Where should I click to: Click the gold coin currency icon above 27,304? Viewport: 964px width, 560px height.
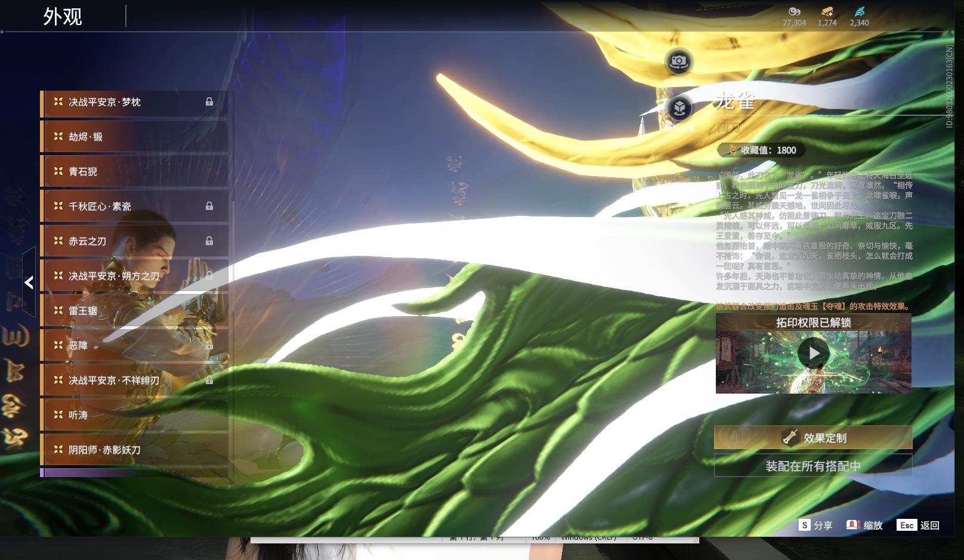794,11
